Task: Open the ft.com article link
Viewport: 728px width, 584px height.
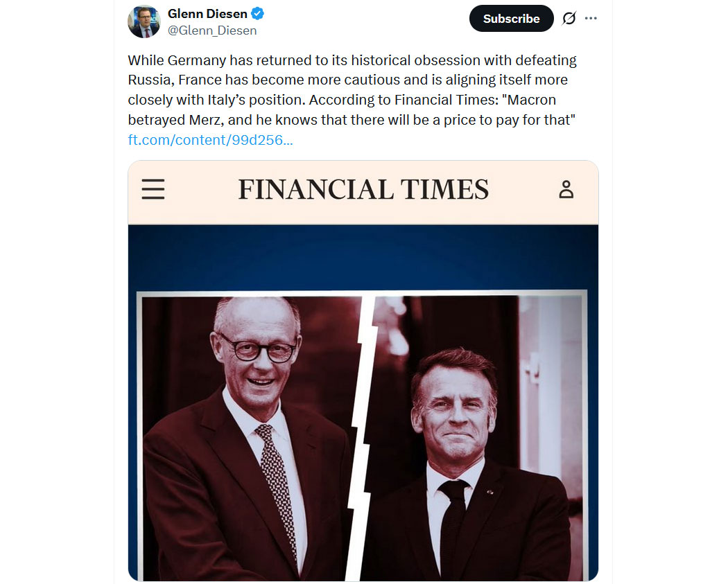Action: [x=210, y=140]
